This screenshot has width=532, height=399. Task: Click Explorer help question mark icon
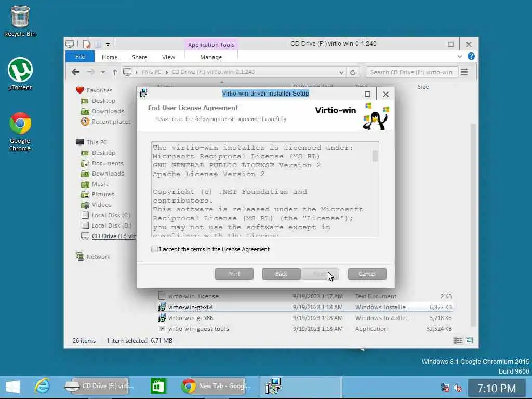click(471, 56)
